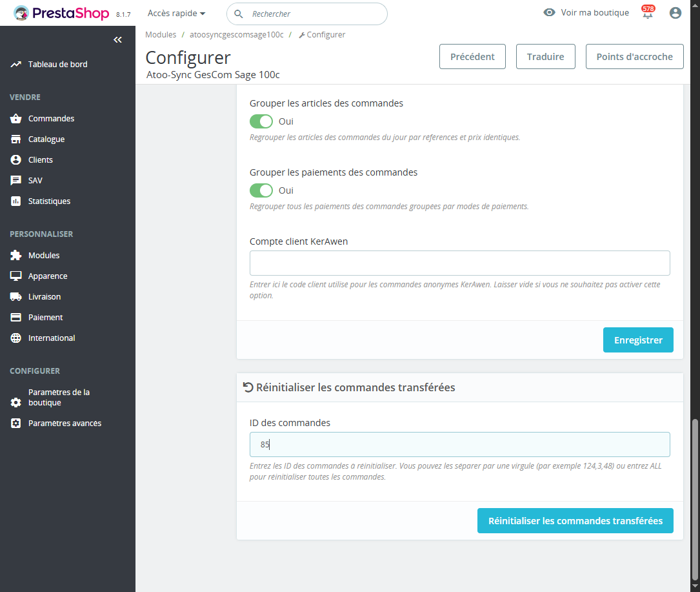
Task: Click the Paiement card icon
Action: tap(16, 317)
